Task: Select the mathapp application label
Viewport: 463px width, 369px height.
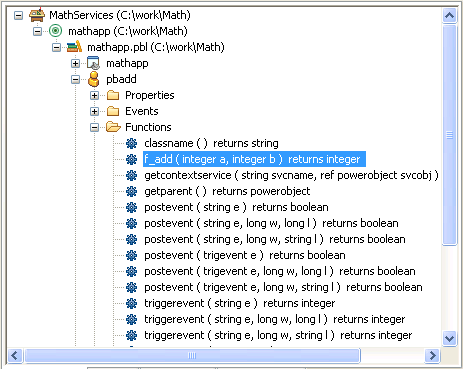Action: pos(127,63)
